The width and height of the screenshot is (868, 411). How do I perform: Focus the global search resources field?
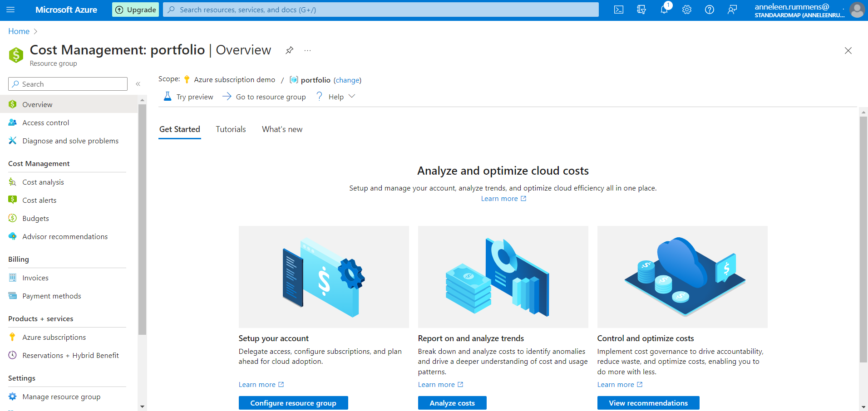click(x=381, y=10)
